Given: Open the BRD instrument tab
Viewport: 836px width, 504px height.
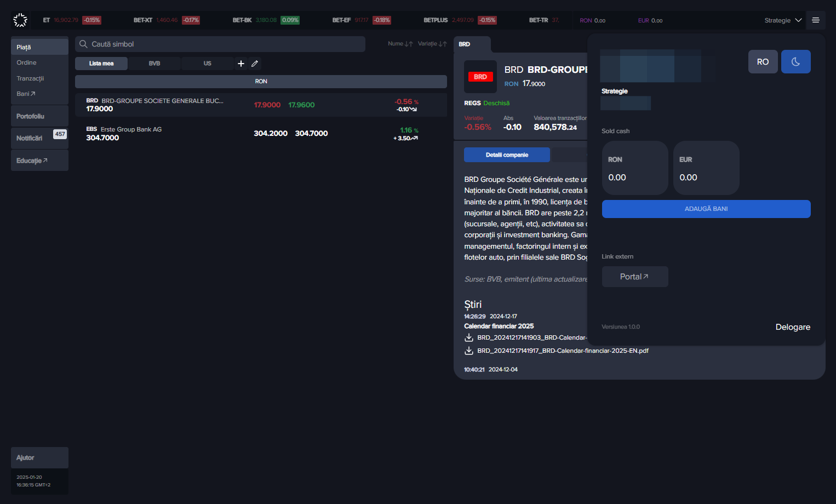Looking at the screenshot, I should 472,44.
